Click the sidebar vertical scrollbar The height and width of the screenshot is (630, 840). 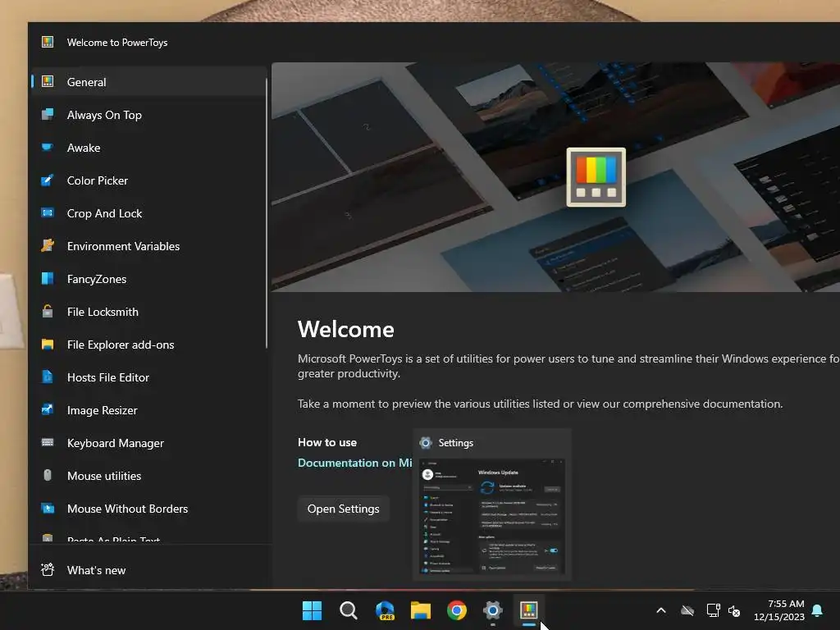[x=267, y=214]
